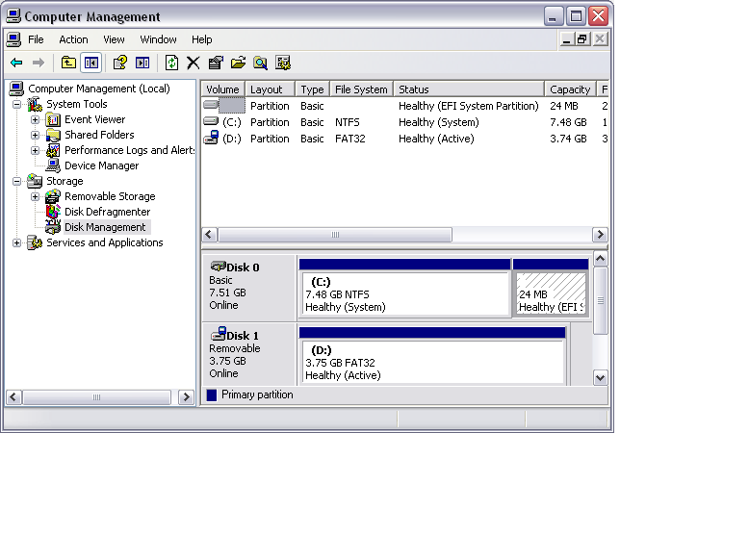Sort by the Type column header

[x=312, y=89]
